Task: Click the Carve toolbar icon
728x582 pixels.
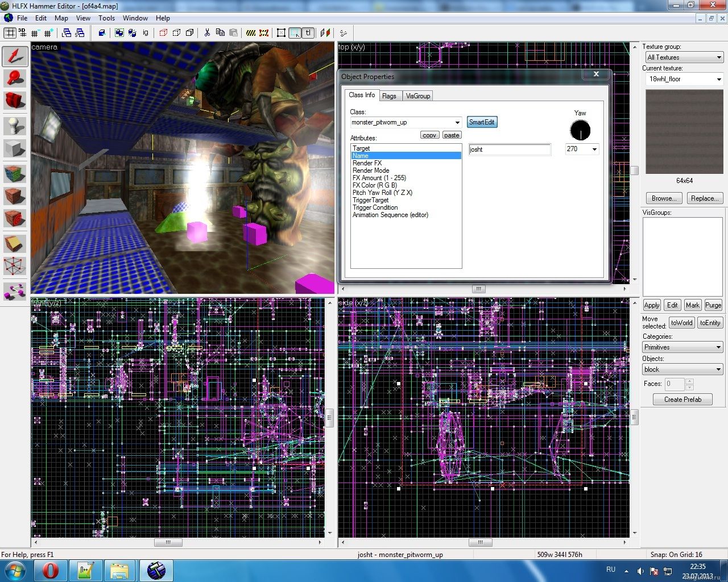Action: (x=102, y=33)
